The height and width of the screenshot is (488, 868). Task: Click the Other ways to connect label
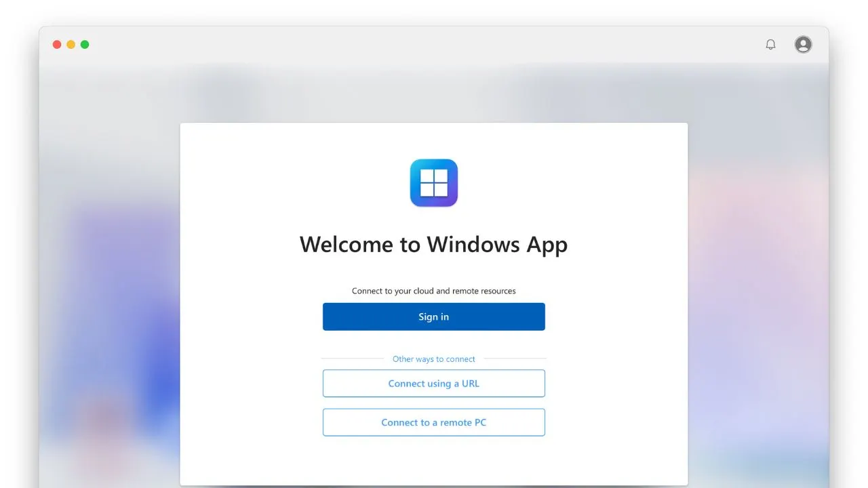434,359
